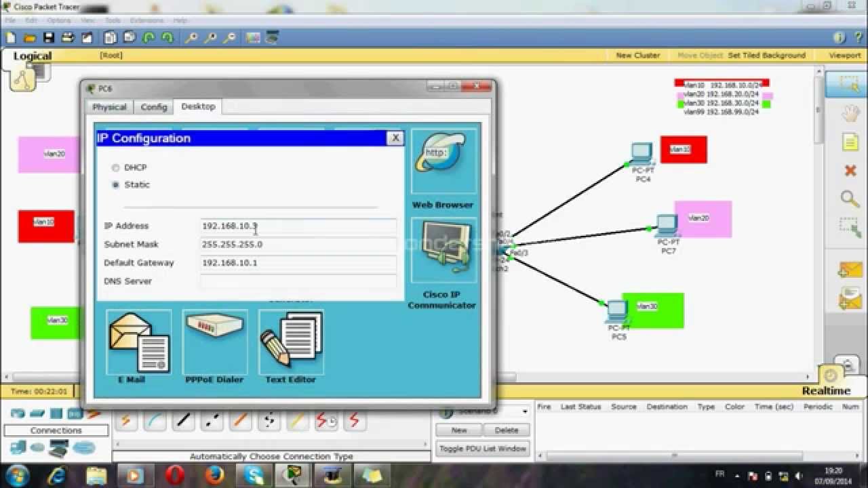Click the Viewport button

(844, 56)
